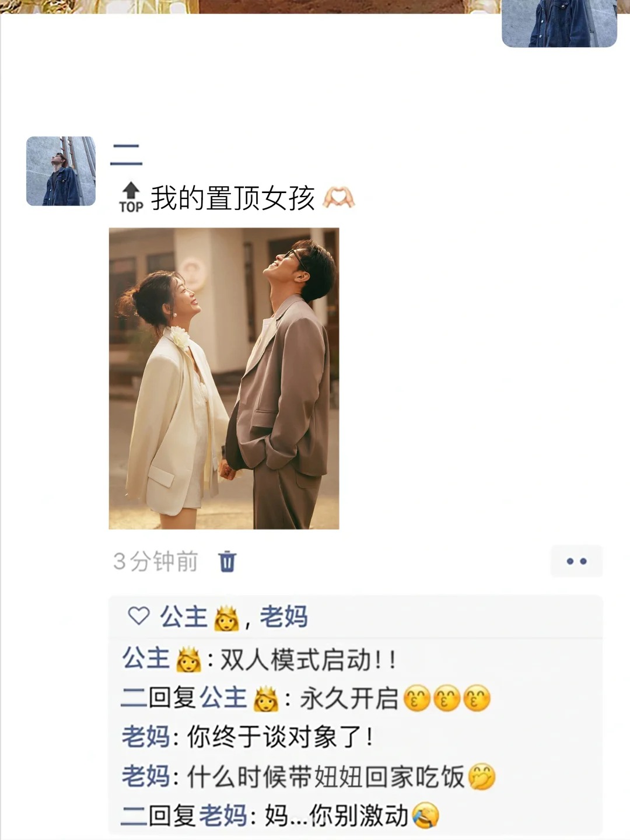Tap the profile avatar on the cover
The image size is (630, 840).
[559, 23]
